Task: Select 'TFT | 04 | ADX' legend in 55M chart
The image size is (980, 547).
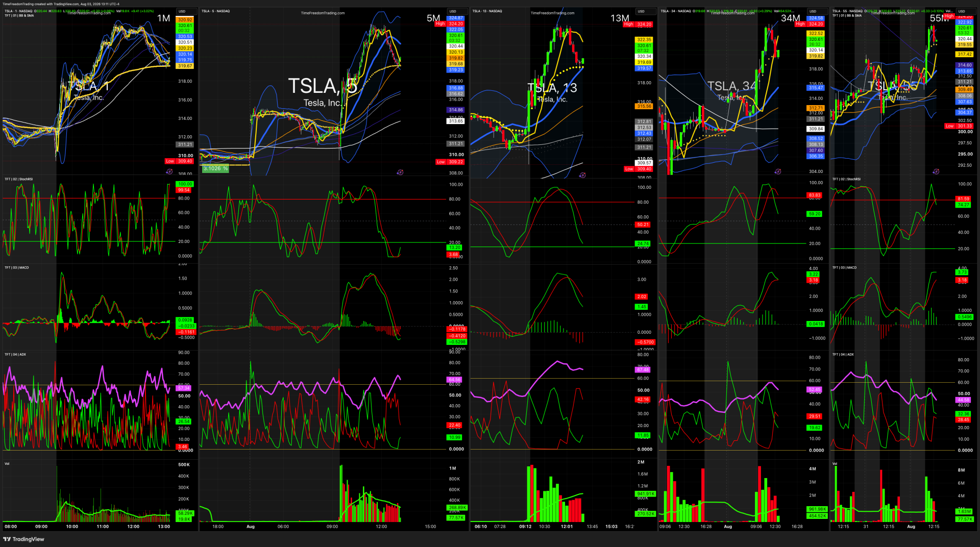Action: (843, 354)
